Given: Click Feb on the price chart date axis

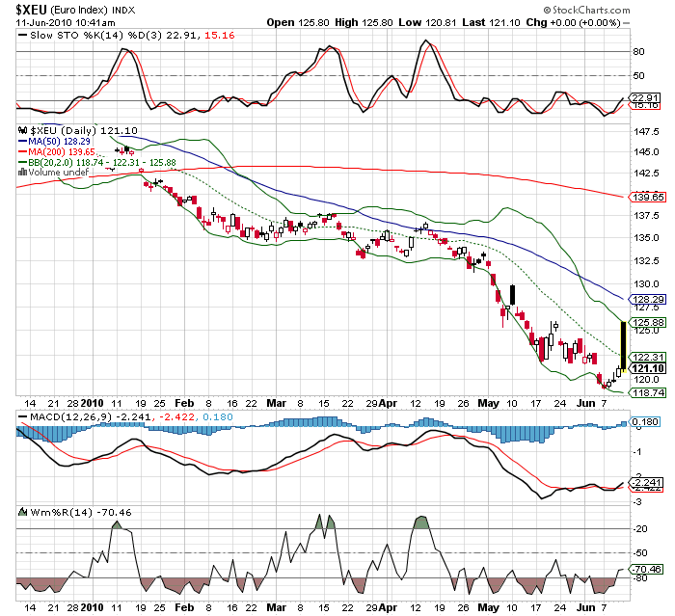Looking at the screenshot, I should click(x=184, y=403).
